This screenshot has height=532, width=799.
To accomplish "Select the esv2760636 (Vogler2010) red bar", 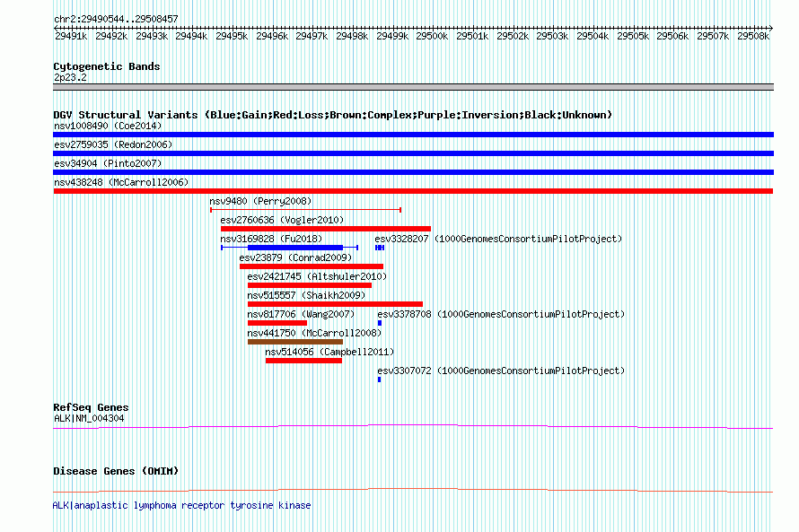I will (326, 229).
